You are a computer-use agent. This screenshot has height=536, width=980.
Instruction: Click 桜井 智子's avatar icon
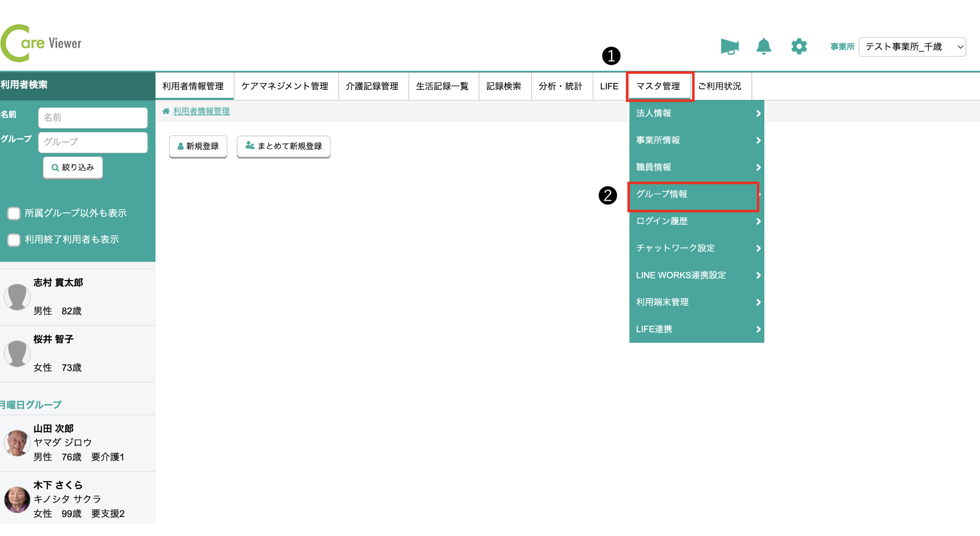click(x=17, y=353)
